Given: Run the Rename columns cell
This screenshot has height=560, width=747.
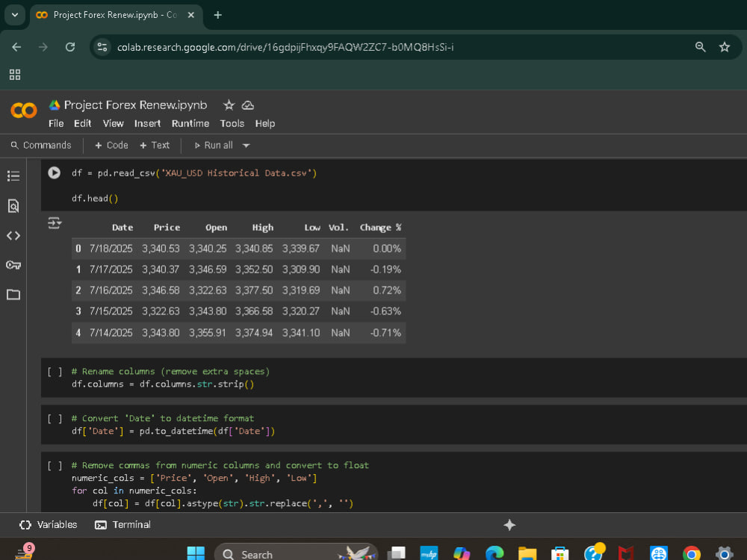Looking at the screenshot, I should tap(55, 372).
